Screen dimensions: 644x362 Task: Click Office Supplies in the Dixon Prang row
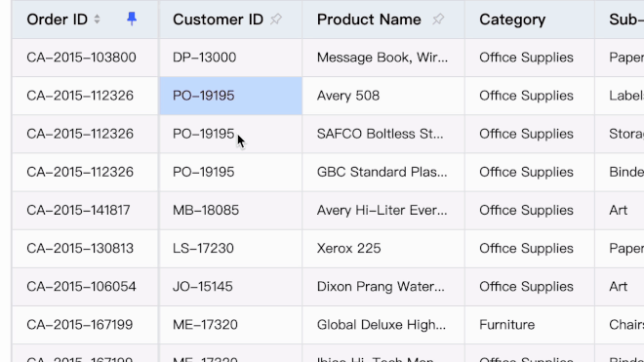(530, 287)
